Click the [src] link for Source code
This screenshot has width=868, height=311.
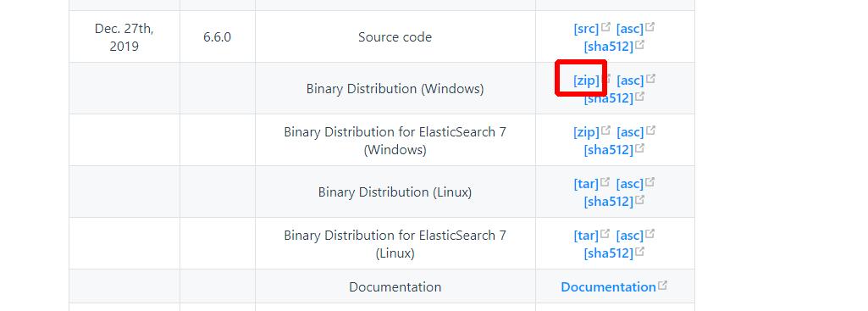click(586, 29)
